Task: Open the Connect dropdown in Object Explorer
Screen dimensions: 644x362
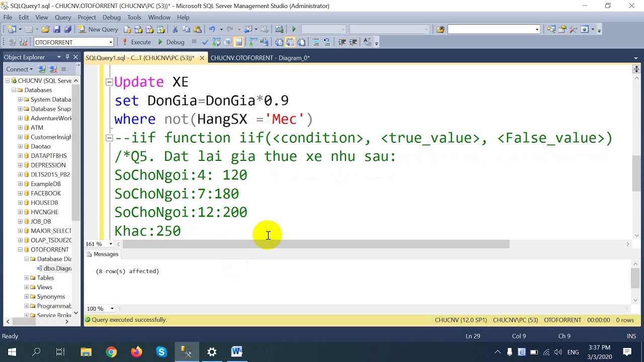Action: 19,69
